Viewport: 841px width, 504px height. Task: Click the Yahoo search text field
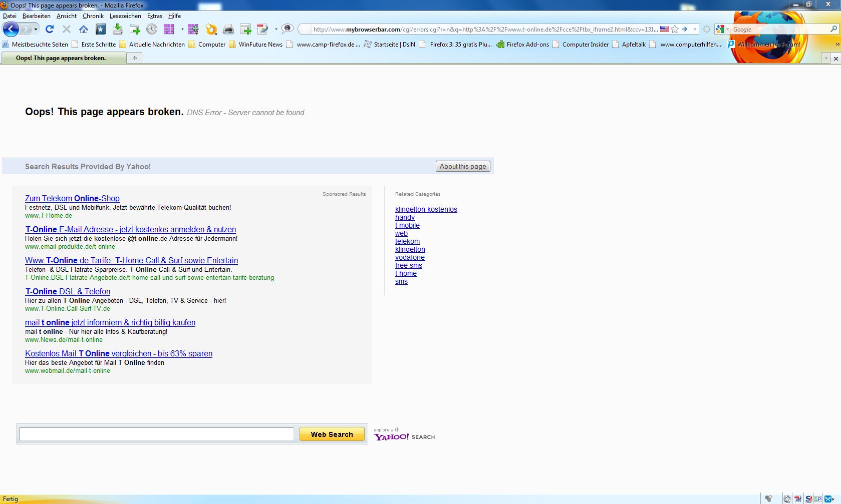click(157, 434)
